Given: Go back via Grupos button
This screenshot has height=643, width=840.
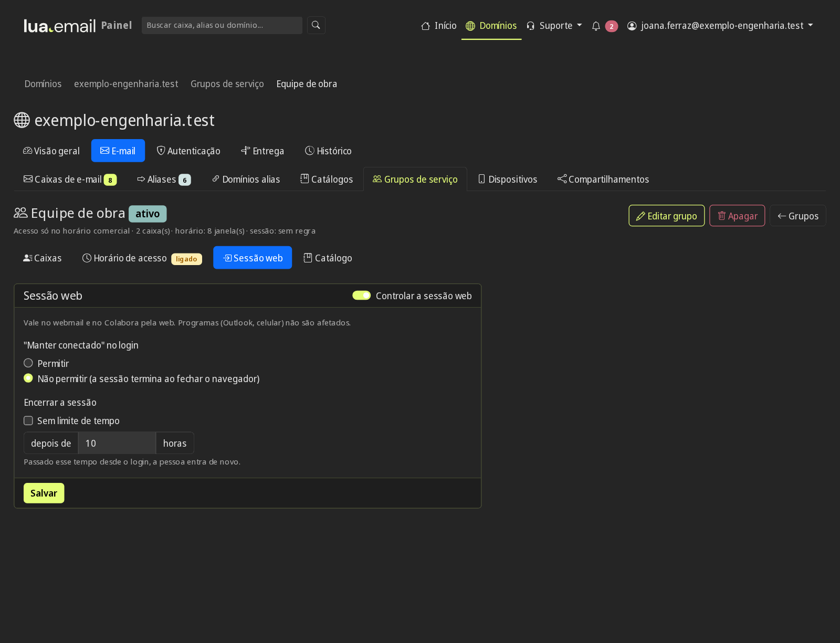Looking at the screenshot, I should 798,216.
